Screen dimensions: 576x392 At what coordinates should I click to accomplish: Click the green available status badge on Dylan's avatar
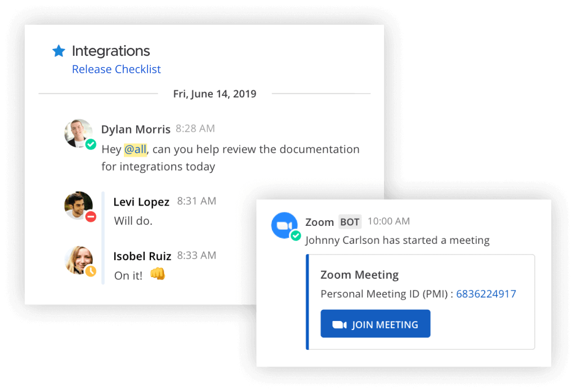(x=91, y=144)
